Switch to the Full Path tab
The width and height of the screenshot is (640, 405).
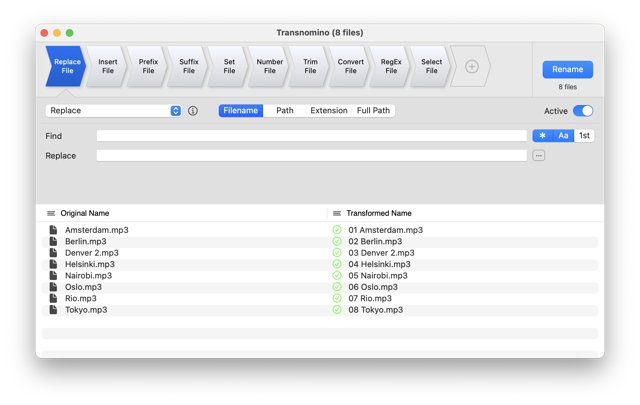(x=373, y=111)
